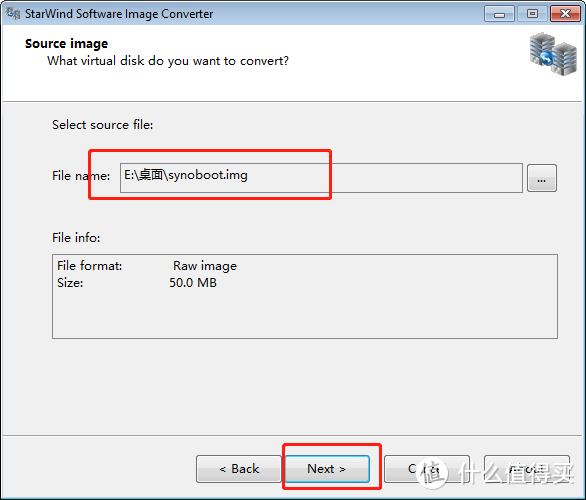586x500 pixels.
Task: Cancel the image conversion wizard
Action: (426, 469)
